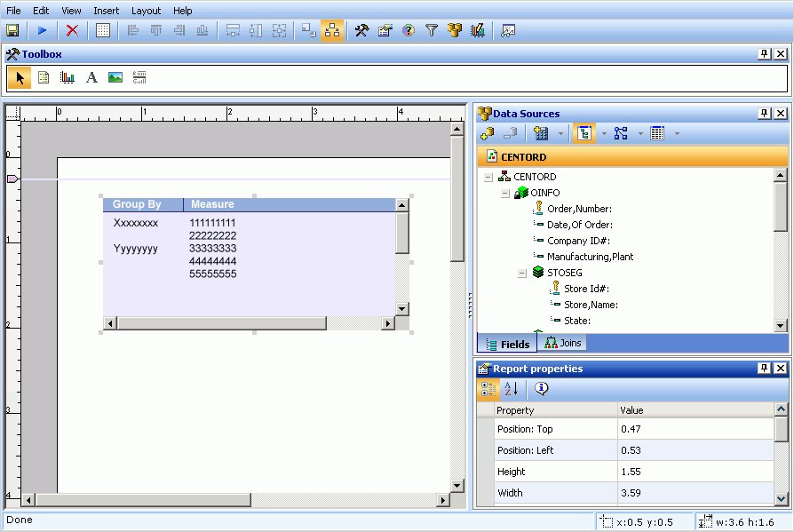Select the Manufacturing,Plant field
Screen dimensions: 794x532
(590, 257)
